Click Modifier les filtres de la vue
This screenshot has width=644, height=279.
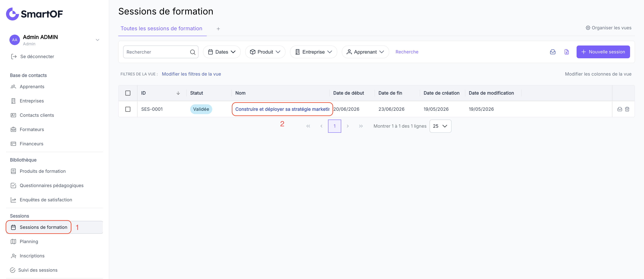(191, 74)
